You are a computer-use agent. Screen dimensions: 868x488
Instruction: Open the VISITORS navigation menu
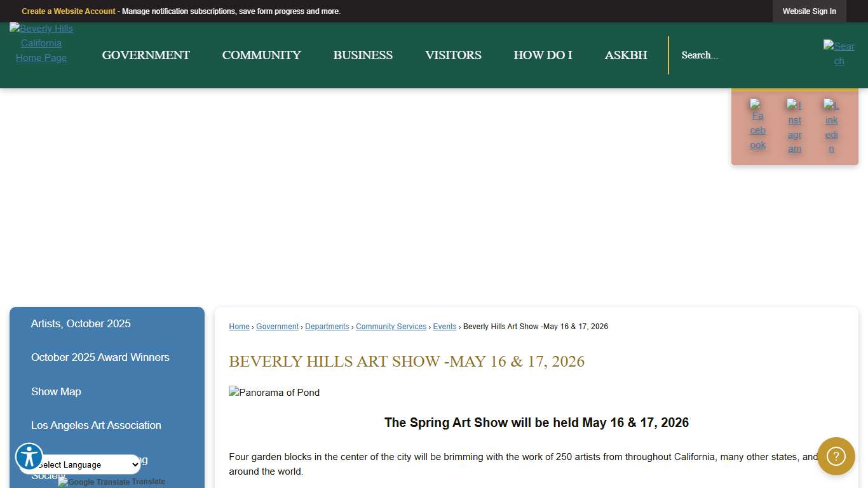(x=453, y=55)
